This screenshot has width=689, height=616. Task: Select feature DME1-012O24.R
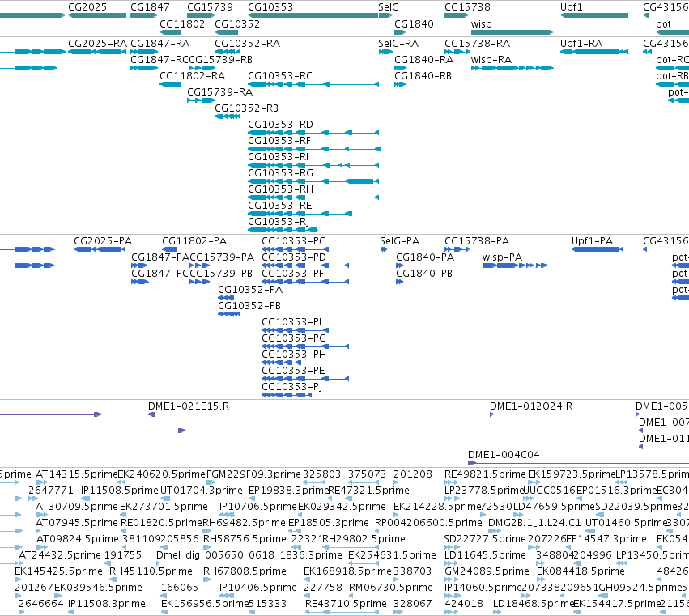pos(531,406)
